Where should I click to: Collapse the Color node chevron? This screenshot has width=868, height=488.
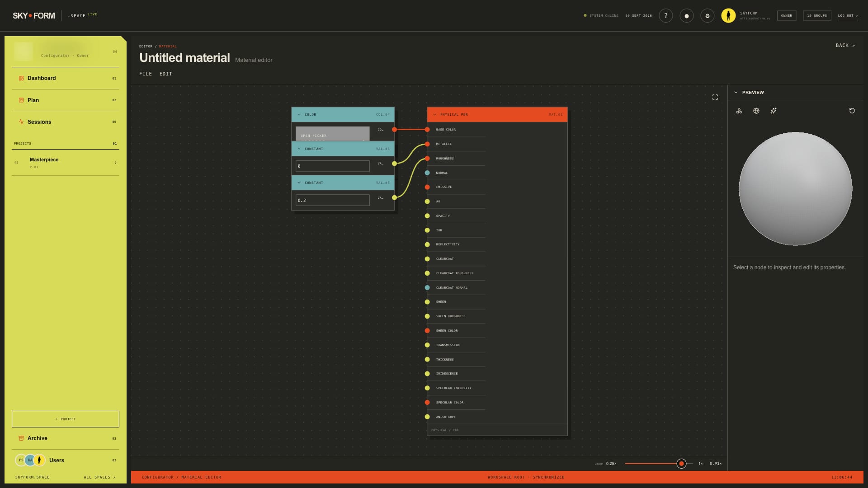(x=299, y=115)
